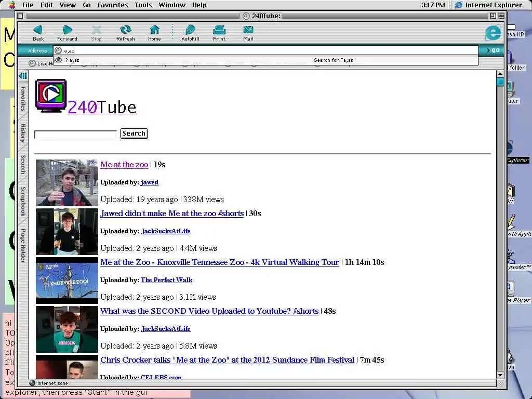Select the '? a,az' autocomplete suggestion
This screenshot has width=532, height=399.
[x=265, y=60]
